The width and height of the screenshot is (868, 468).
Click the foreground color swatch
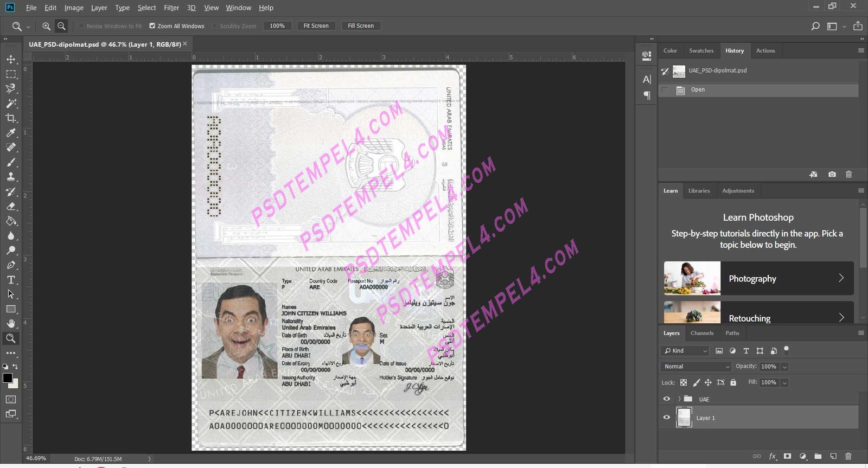8,378
